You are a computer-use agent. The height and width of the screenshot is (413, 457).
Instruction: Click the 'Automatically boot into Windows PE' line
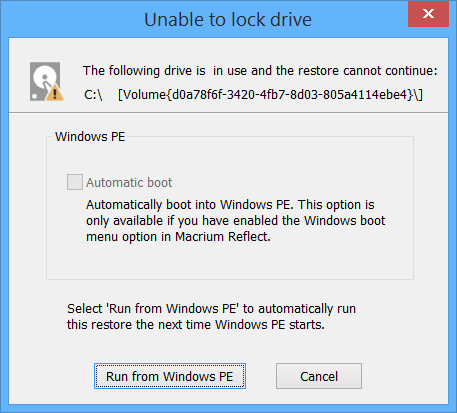pyautogui.click(x=230, y=205)
